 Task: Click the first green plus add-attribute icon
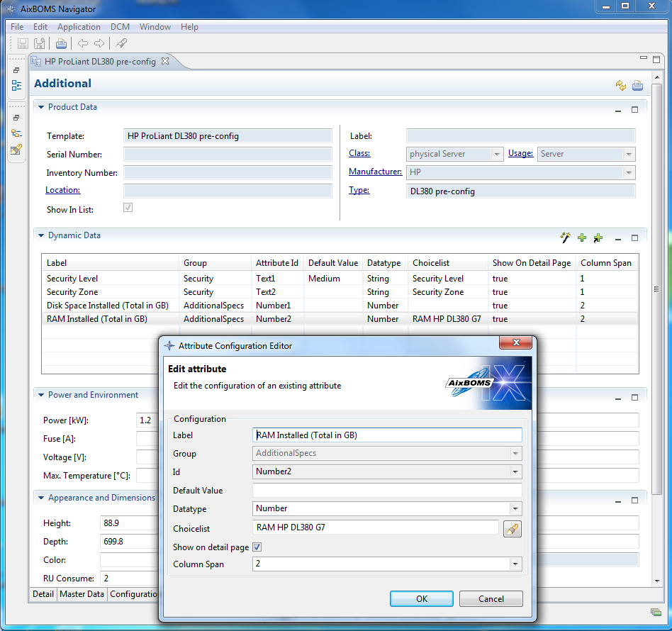(582, 238)
